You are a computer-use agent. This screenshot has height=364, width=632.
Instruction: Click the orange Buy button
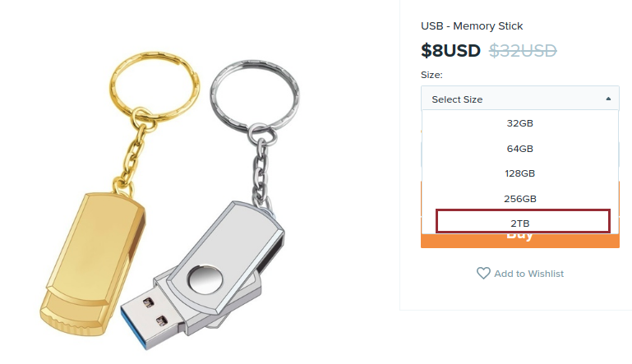[520, 240]
